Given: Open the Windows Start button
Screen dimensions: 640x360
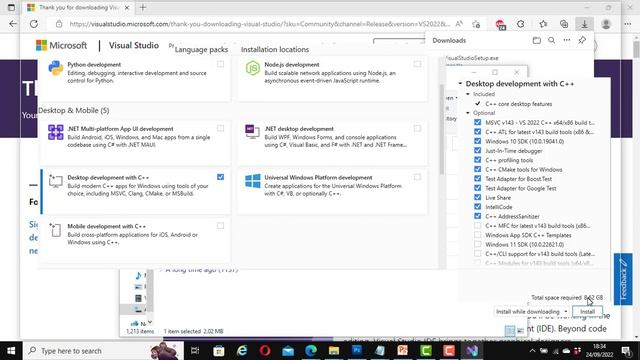Looking at the screenshot, I should (11, 351).
